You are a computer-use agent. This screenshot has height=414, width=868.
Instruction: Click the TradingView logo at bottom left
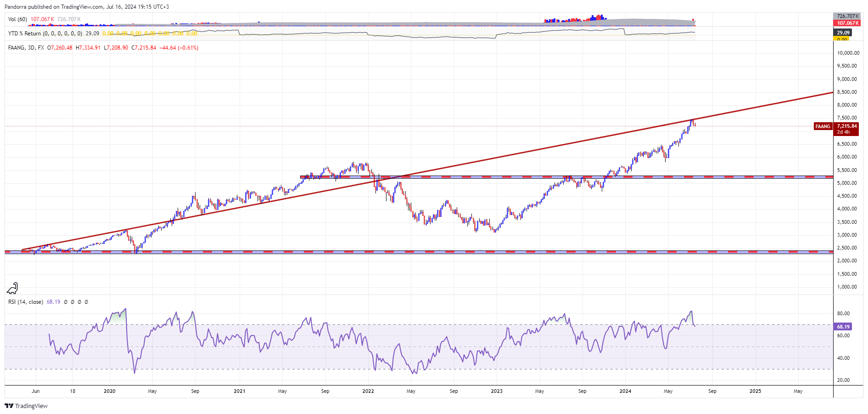[26, 406]
